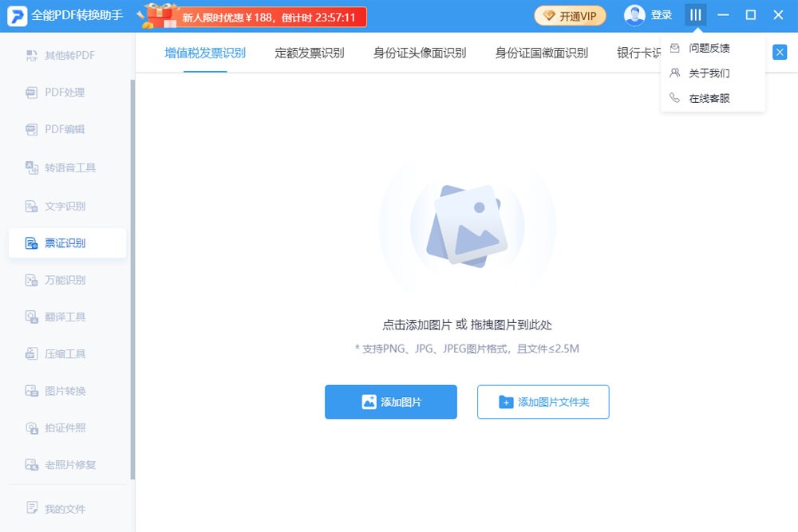Select the PDF编辑 sidebar icon
The width and height of the screenshot is (798, 532).
[x=32, y=129]
